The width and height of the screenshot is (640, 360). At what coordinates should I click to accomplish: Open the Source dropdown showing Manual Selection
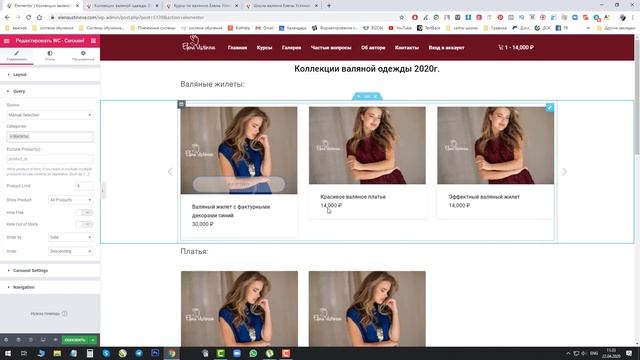(x=50, y=115)
